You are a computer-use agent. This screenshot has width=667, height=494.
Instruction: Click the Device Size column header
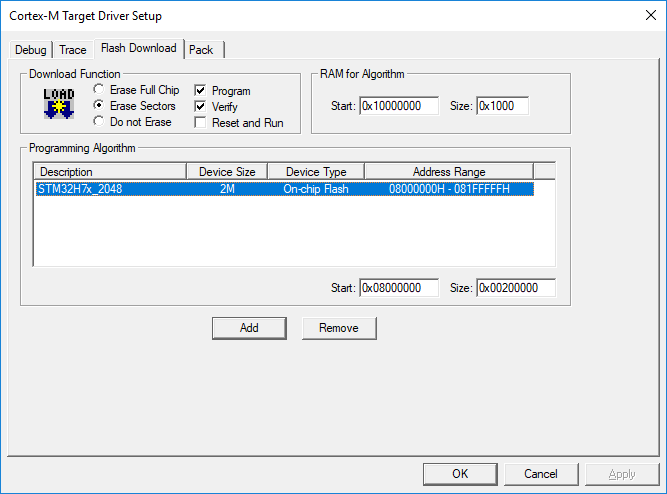[x=227, y=172]
